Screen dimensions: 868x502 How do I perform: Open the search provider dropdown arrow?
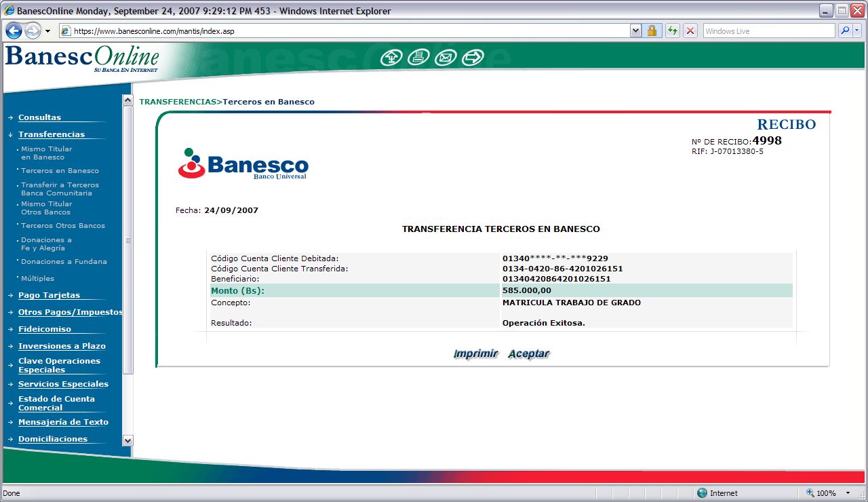[856, 31]
